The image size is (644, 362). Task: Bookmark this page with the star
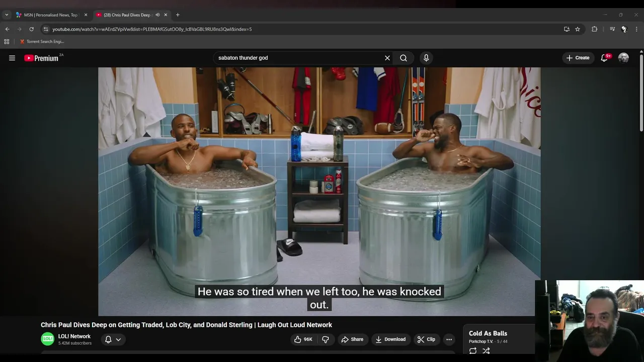[x=578, y=29]
